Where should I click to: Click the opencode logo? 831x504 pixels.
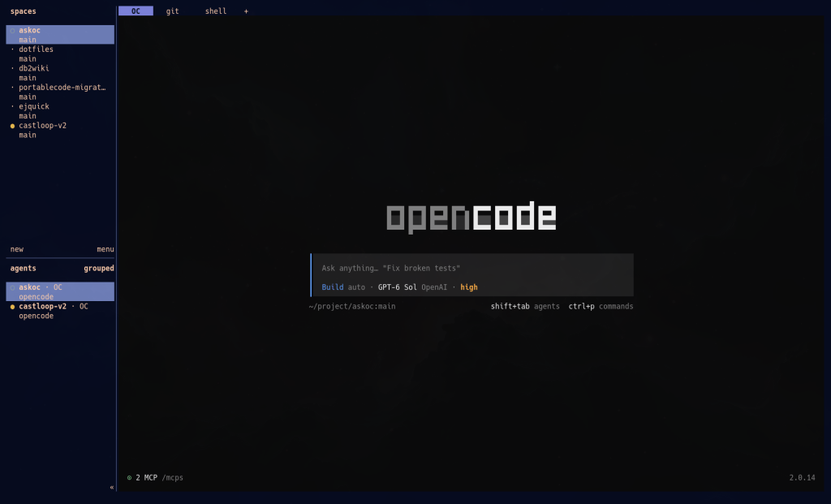point(471,217)
